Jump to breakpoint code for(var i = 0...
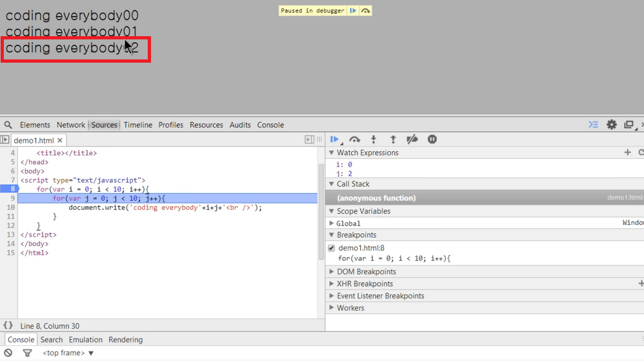644x363 pixels. (394, 258)
